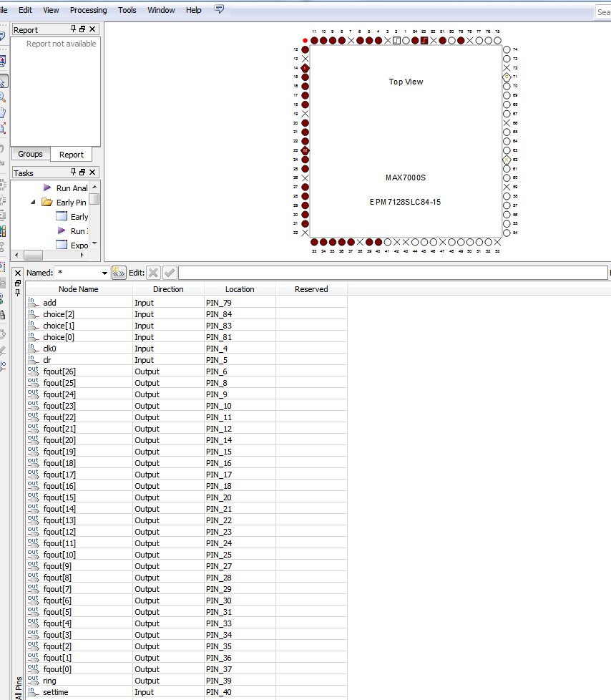Click the Edit accept checkmark button
This screenshot has height=700, width=611.
coord(170,273)
